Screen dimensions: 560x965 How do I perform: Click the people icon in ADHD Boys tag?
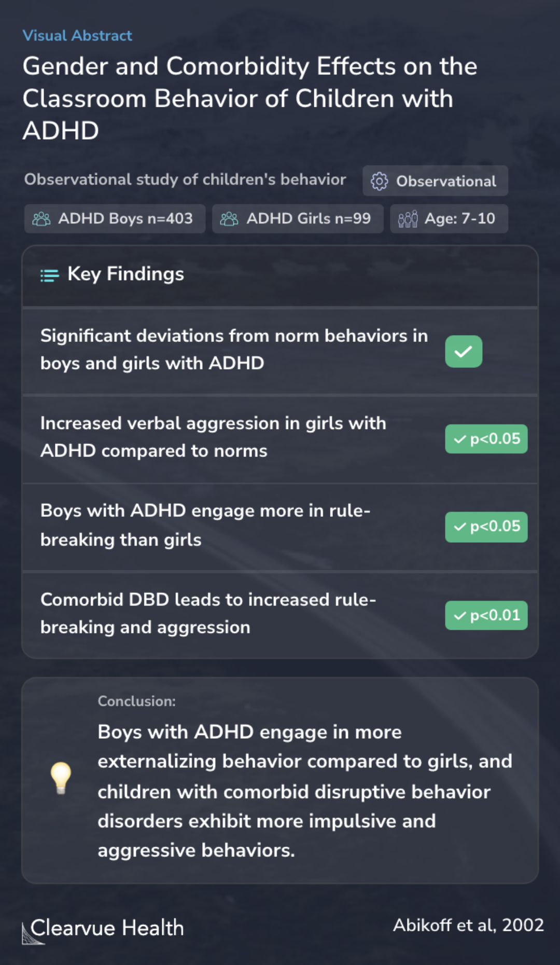click(x=41, y=219)
